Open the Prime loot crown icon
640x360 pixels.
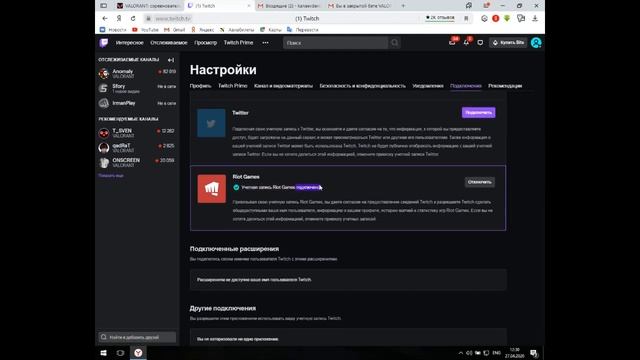tap(480, 42)
